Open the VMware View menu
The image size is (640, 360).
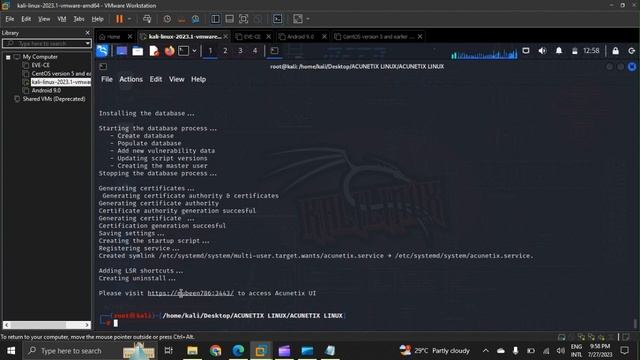pyautogui.click(x=44, y=19)
